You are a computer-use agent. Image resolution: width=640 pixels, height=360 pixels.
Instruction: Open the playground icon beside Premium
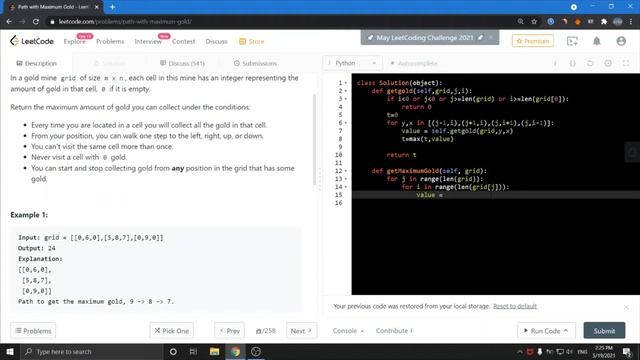click(572, 41)
